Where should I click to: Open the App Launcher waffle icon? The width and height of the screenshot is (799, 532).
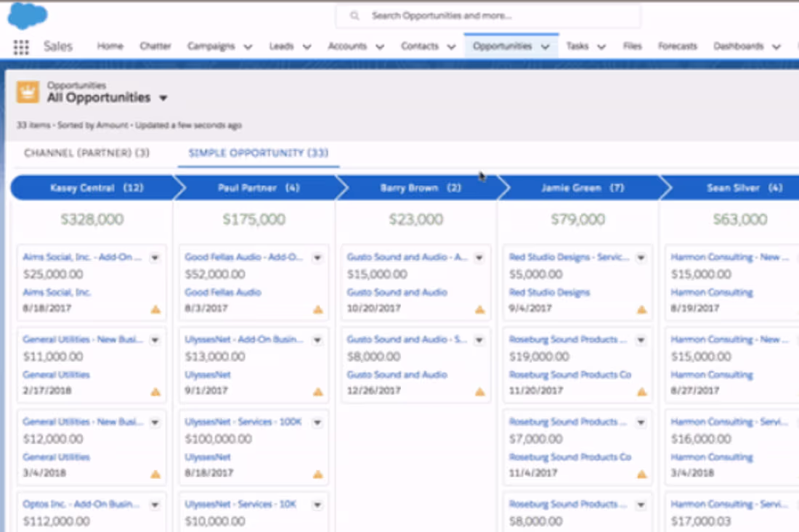pyautogui.click(x=20, y=46)
